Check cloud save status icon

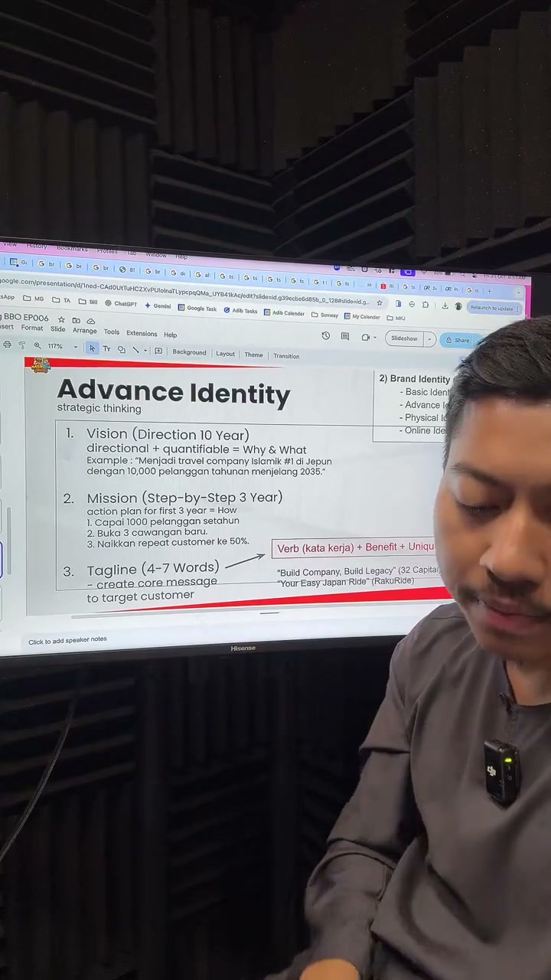[90, 321]
